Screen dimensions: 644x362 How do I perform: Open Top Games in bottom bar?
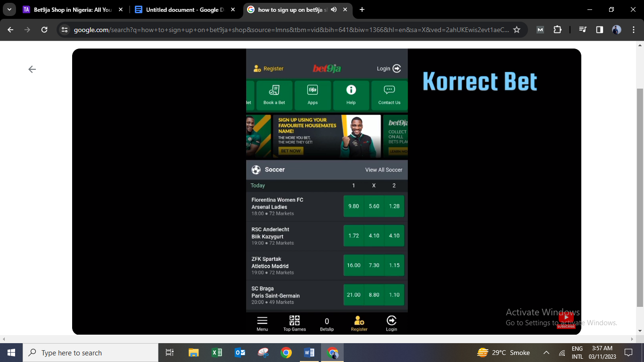pos(295,323)
